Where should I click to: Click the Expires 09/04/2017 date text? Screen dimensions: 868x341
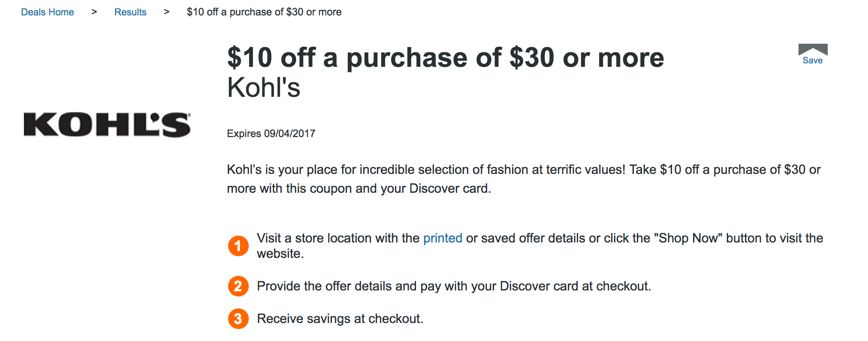click(x=271, y=134)
